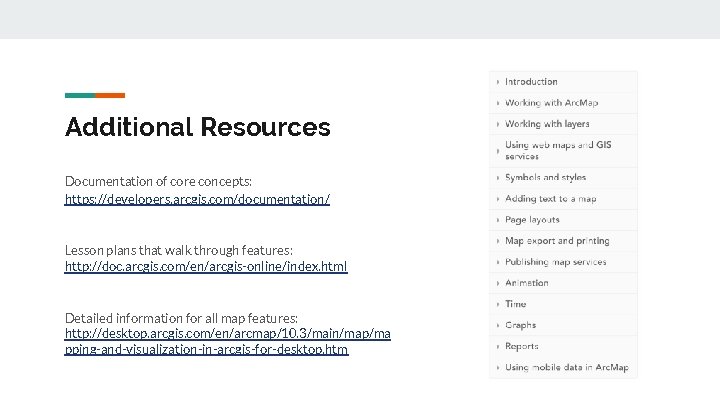Select Using mobile data in ArcMap
The height and width of the screenshot is (405, 720).
[567, 367]
